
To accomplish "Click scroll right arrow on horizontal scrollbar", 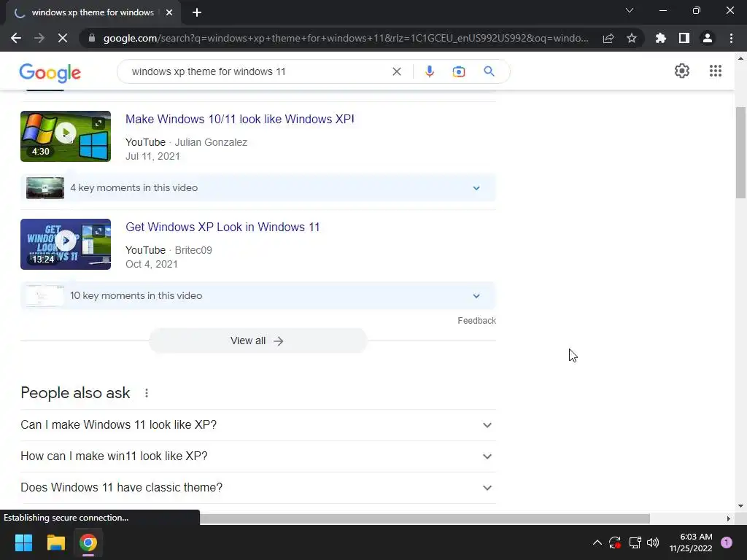I will tap(728, 518).
